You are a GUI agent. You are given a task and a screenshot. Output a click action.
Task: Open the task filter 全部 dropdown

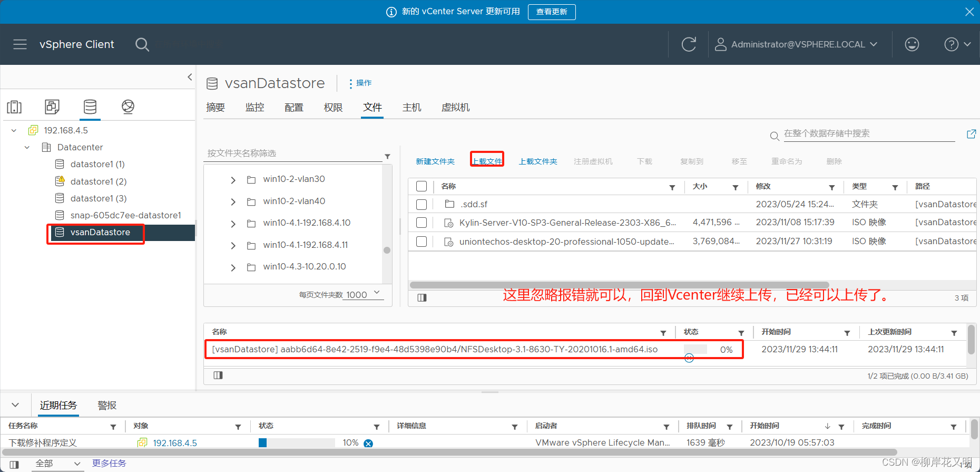[57, 464]
